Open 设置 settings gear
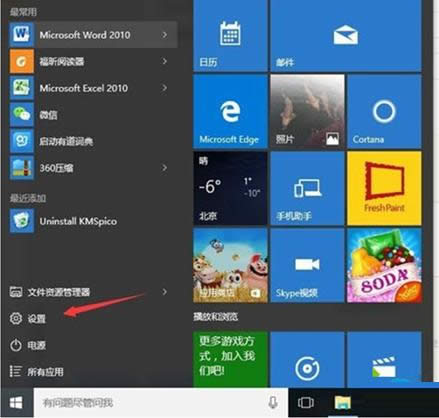The height and width of the screenshot is (418, 439). tap(16, 318)
